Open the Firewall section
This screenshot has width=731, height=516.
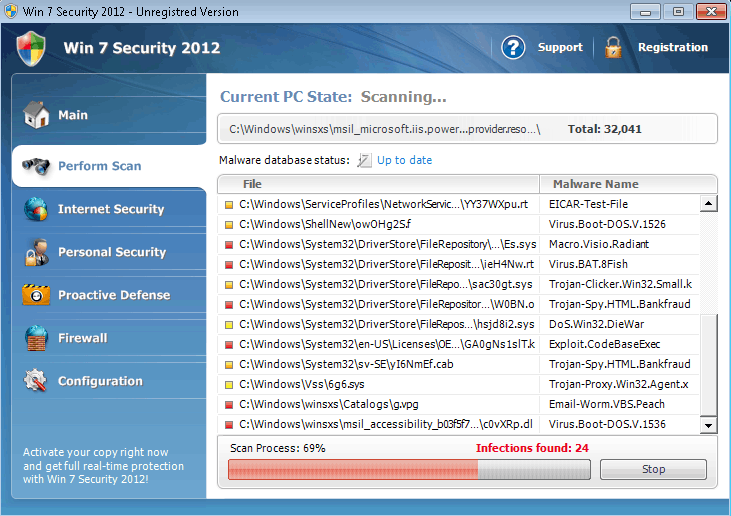point(82,338)
